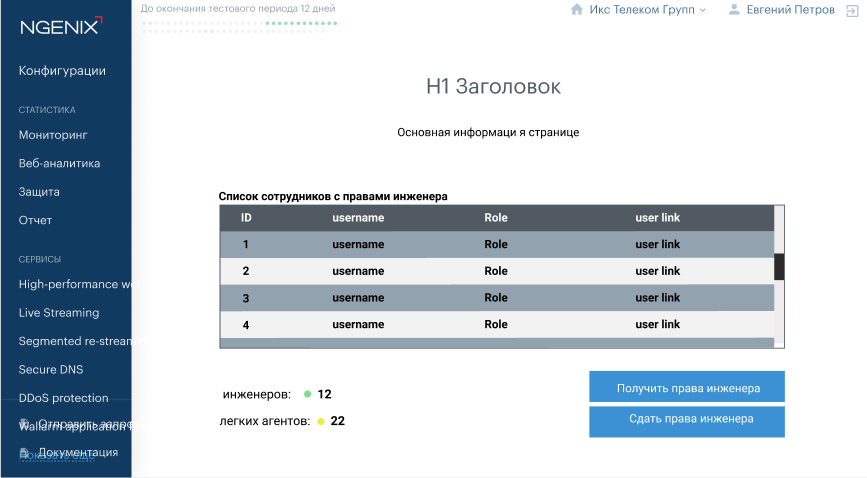Viewport: 867px width, 478px height.
Task: Click ID cell 4 in the table
Action: [x=246, y=325]
